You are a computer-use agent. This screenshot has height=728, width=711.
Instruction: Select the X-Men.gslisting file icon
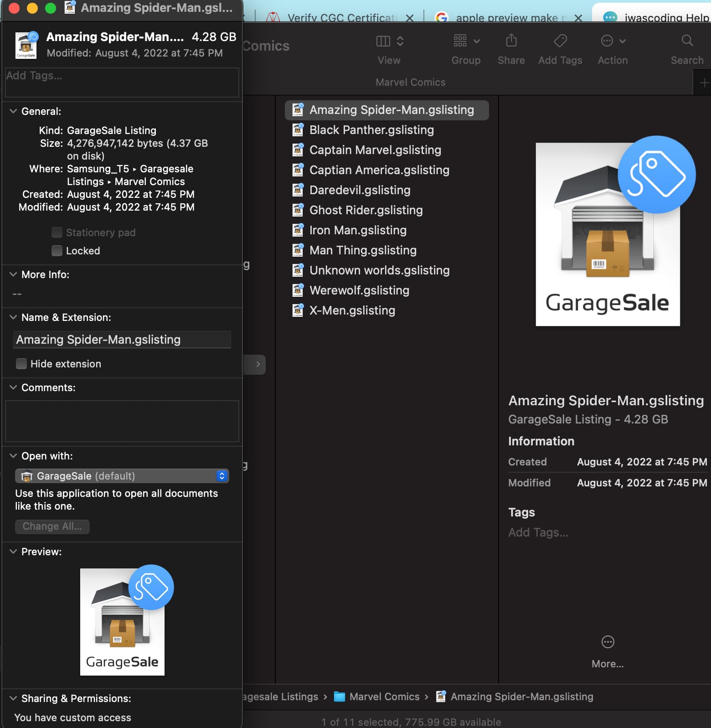point(298,310)
